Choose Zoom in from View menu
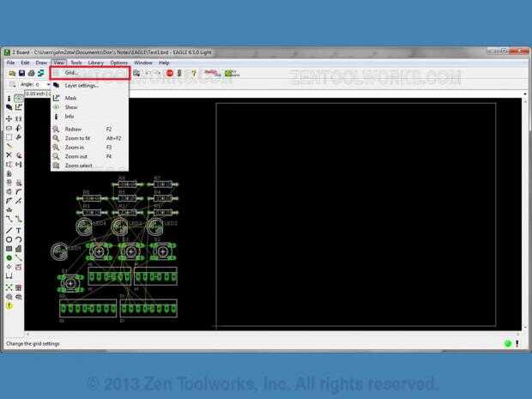532x399 pixels. click(x=90, y=148)
